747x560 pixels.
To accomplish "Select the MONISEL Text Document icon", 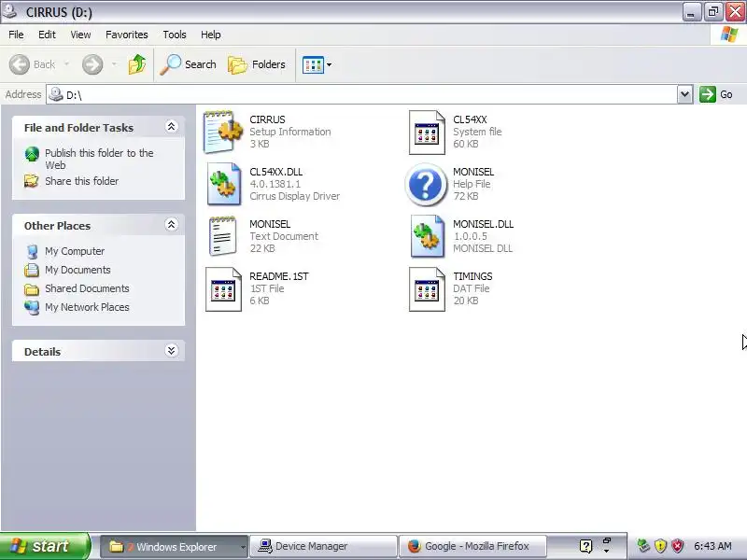I will [222, 236].
